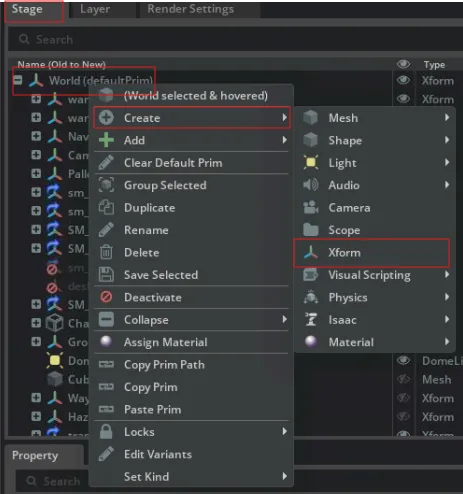
Task: Expand the Haz tree node
Action: point(36,416)
